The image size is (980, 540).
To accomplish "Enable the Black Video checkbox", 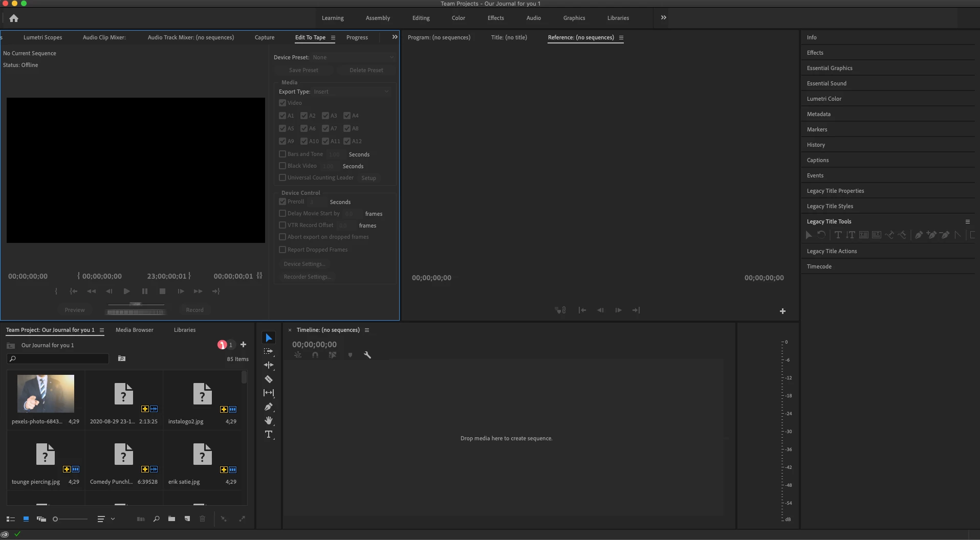I will pos(282,166).
